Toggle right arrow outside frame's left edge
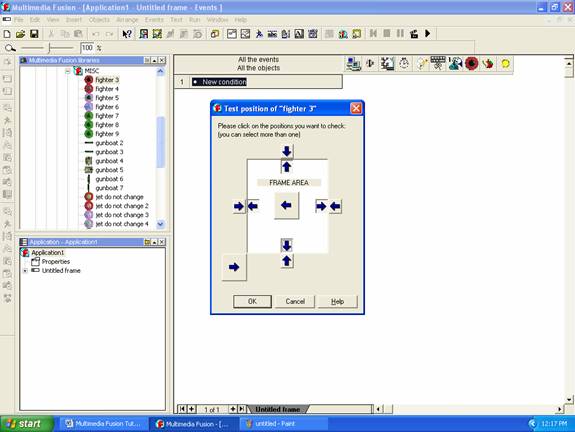The width and height of the screenshot is (575, 432). (239, 206)
